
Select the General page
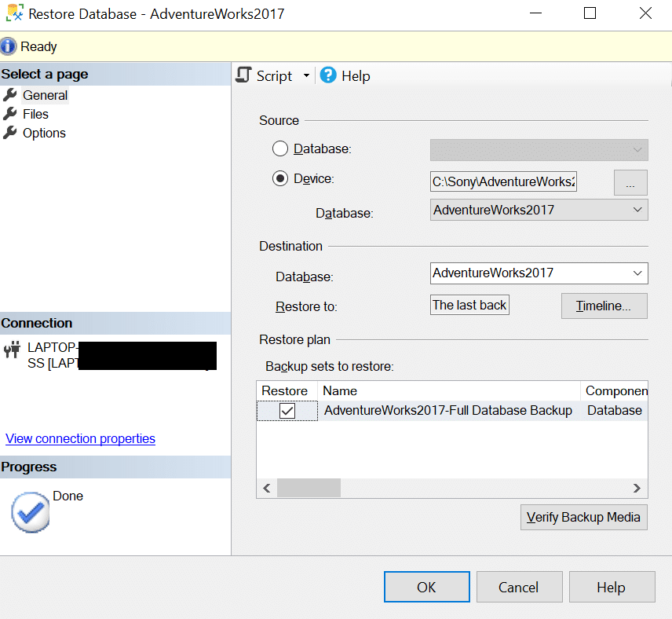[x=45, y=95]
